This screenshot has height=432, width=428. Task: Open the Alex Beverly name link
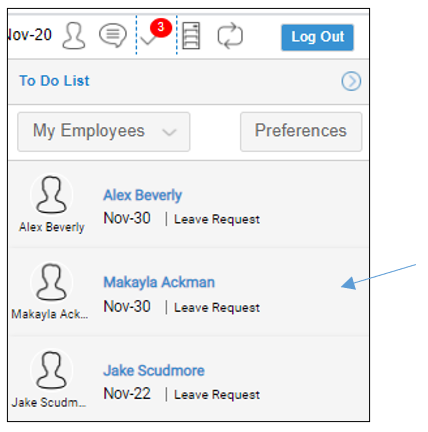click(x=143, y=195)
